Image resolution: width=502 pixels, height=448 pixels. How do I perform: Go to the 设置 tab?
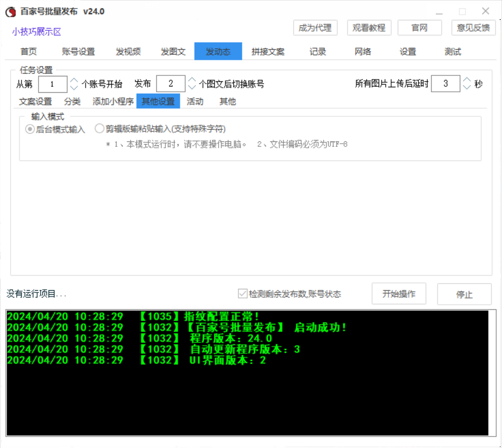407,51
